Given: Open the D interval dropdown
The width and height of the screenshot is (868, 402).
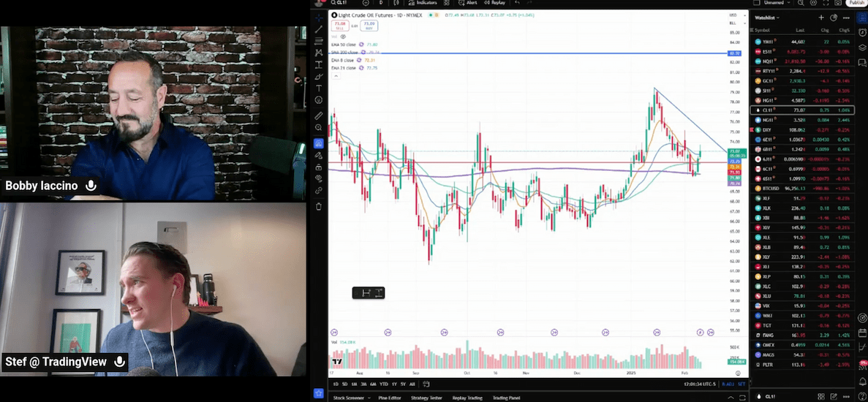Looking at the screenshot, I should 381,3.
